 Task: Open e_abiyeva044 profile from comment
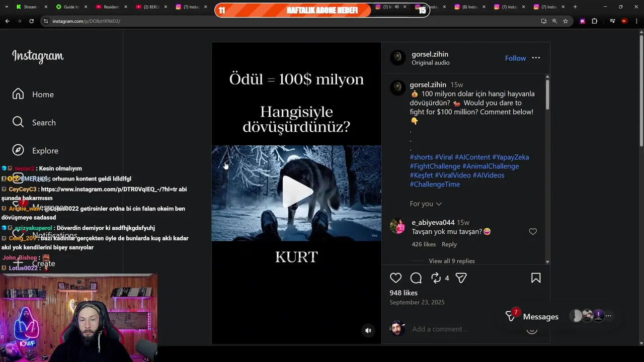click(433, 223)
